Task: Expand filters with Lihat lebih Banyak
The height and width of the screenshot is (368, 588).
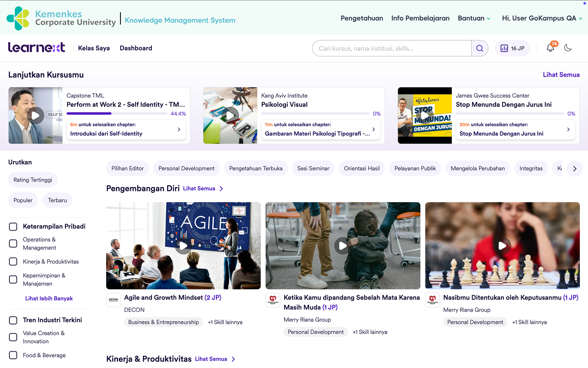Action: (49, 298)
